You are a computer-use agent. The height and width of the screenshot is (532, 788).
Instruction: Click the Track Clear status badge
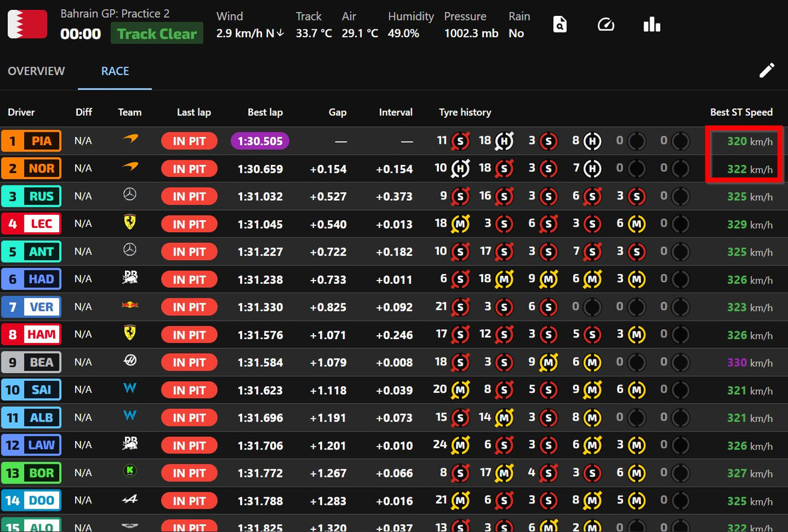pyautogui.click(x=157, y=34)
